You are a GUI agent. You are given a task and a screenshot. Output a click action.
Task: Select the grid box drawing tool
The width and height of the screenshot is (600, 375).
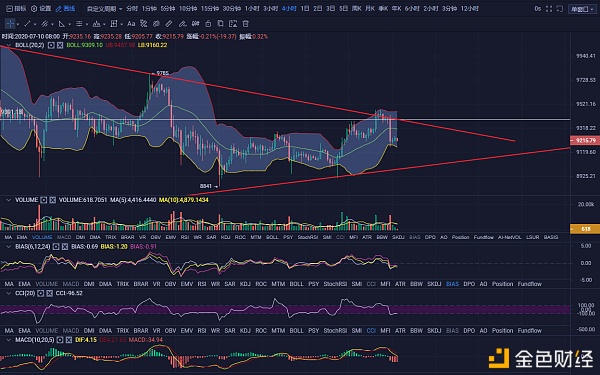pos(114,24)
